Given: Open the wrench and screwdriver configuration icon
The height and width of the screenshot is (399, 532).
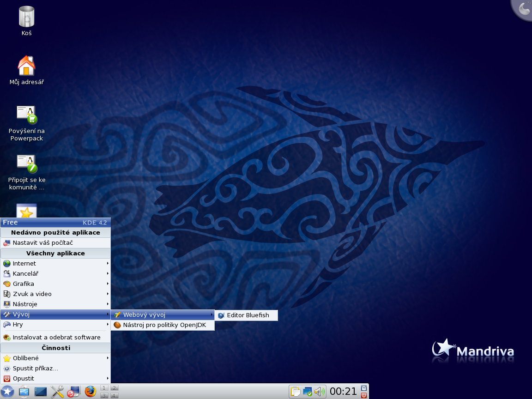Looking at the screenshot, I should click(x=57, y=392).
